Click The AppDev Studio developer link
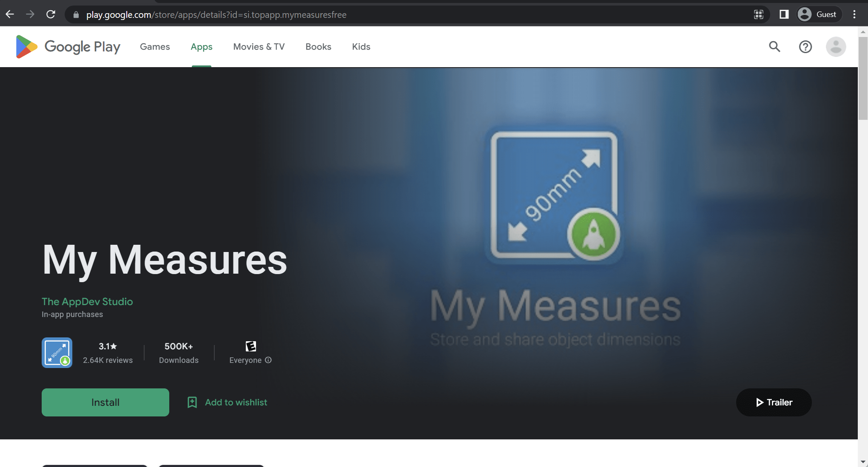Image resolution: width=868 pixels, height=467 pixels. click(x=87, y=301)
